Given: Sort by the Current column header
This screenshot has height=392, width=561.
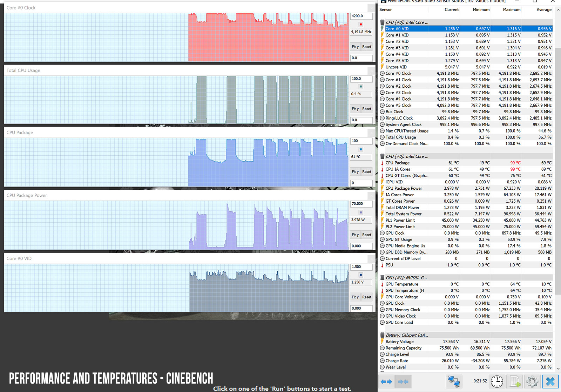Looking at the screenshot, I should click(x=452, y=10).
